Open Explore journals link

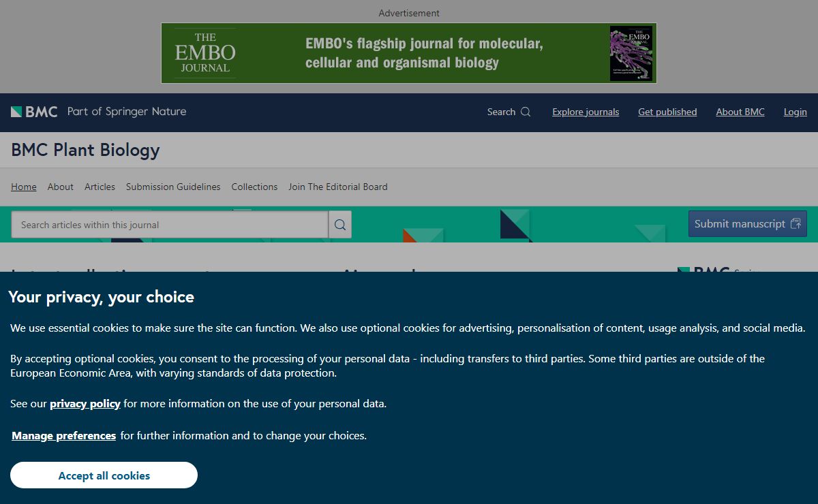coord(586,112)
